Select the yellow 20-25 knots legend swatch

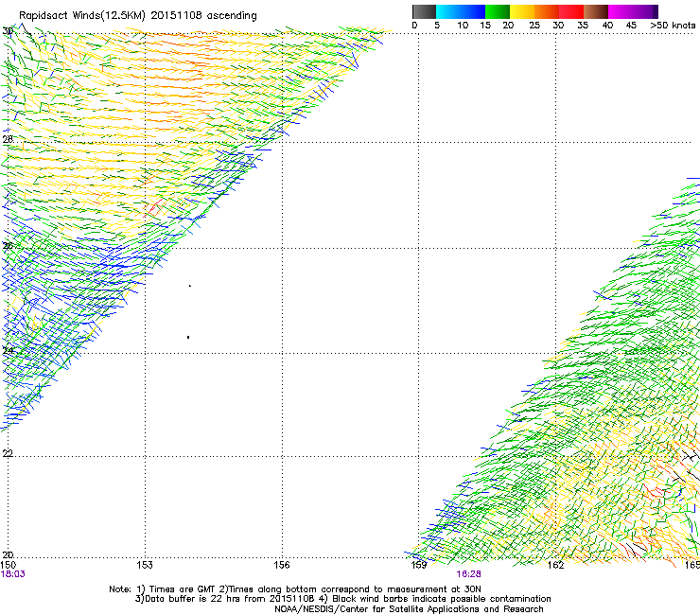coord(522,11)
